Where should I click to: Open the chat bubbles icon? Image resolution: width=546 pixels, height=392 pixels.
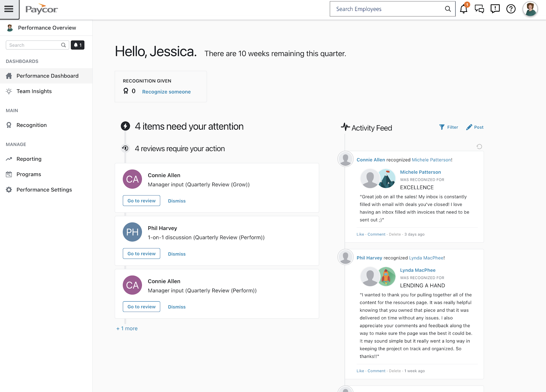coord(479,9)
